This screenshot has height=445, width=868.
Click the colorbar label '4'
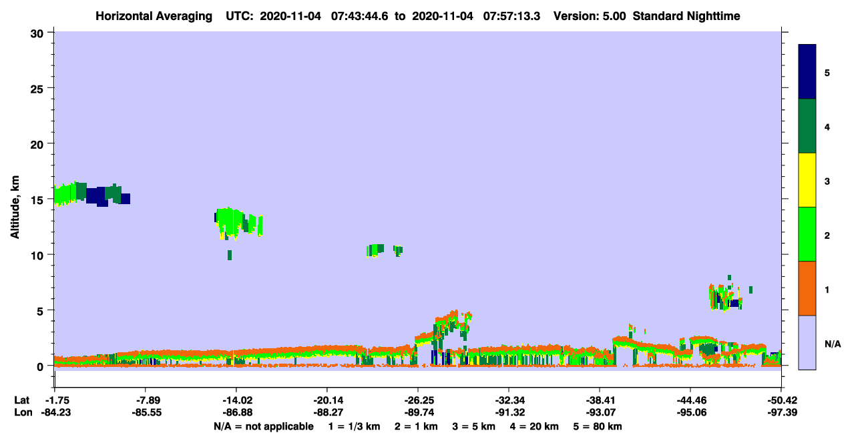tap(827, 126)
